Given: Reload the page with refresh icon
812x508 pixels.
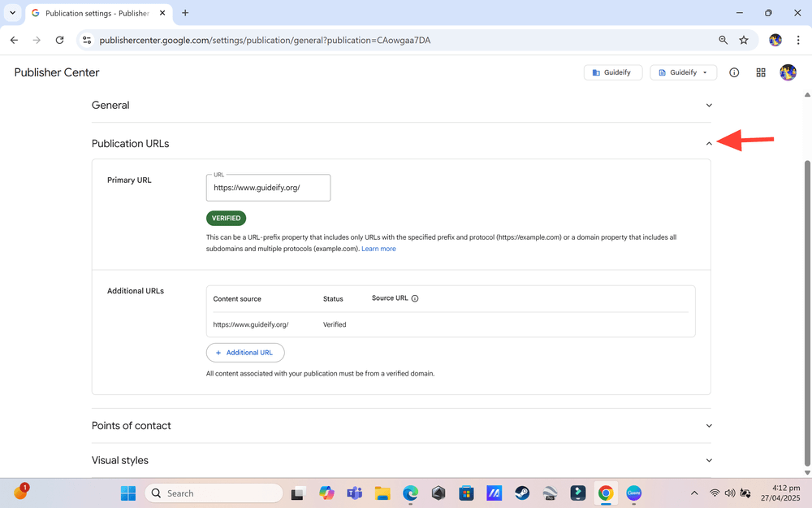Looking at the screenshot, I should 59,40.
